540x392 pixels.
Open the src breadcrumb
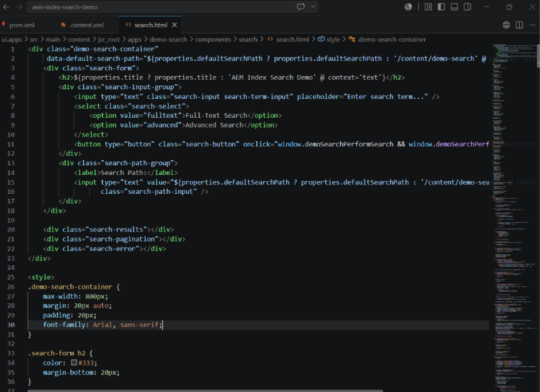34,40
